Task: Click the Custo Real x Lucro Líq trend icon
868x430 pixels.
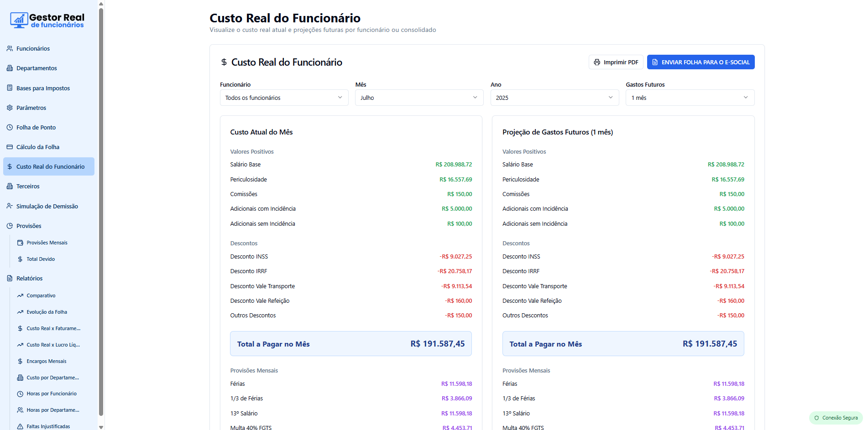Action: click(20, 345)
